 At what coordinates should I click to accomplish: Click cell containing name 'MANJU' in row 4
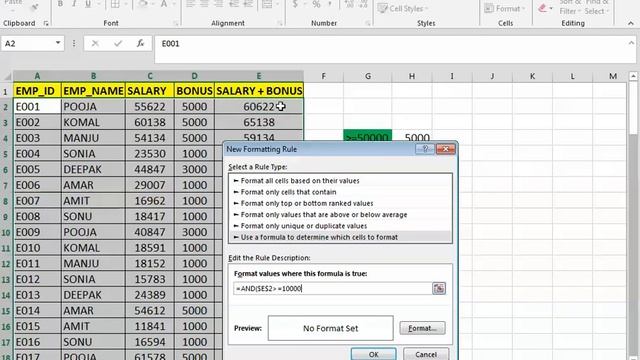coord(93,138)
